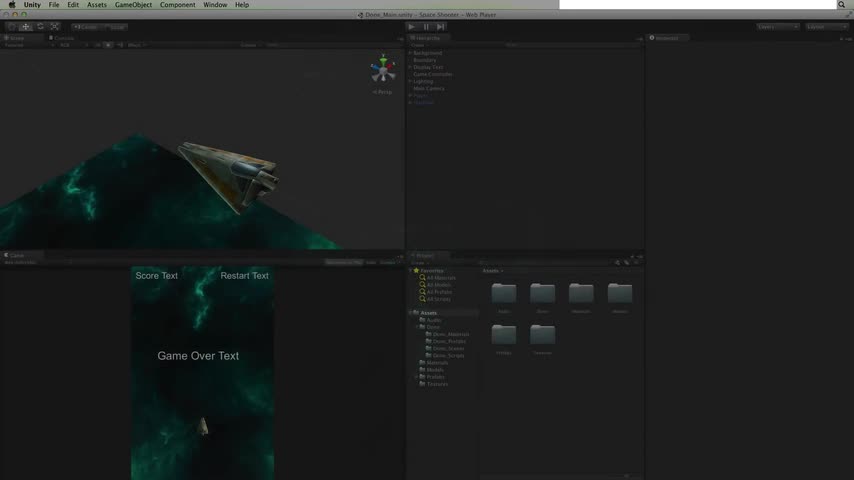Expand Lighting in Hierarchy
The image size is (854, 480).
pyautogui.click(x=410, y=81)
